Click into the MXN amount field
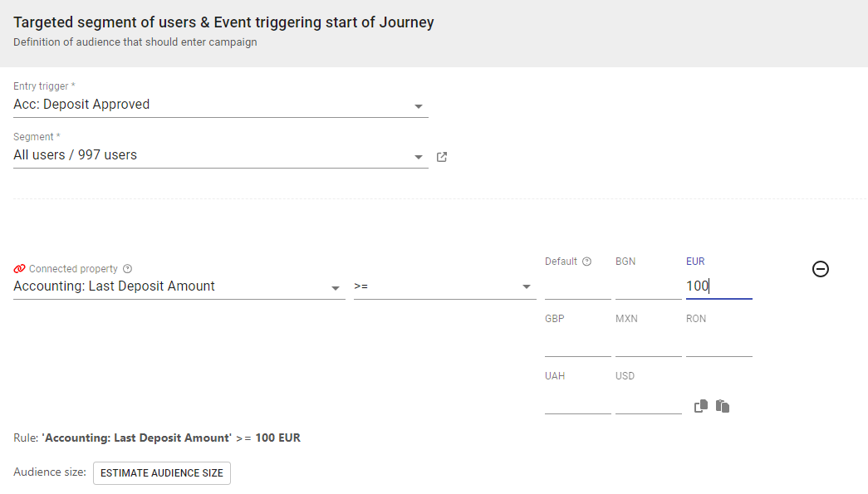Screen dimensions: 868x494 click(648, 344)
